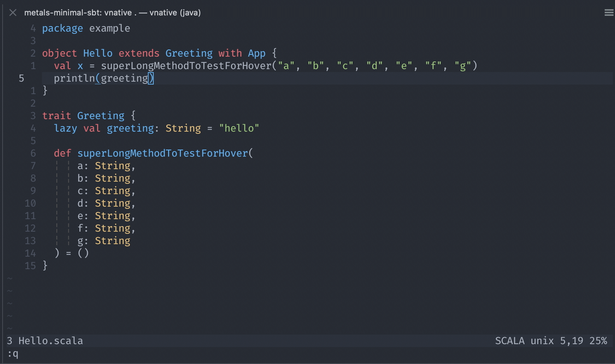Click the closing brace on line 15
The width and height of the screenshot is (615, 364).
click(45, 265)
